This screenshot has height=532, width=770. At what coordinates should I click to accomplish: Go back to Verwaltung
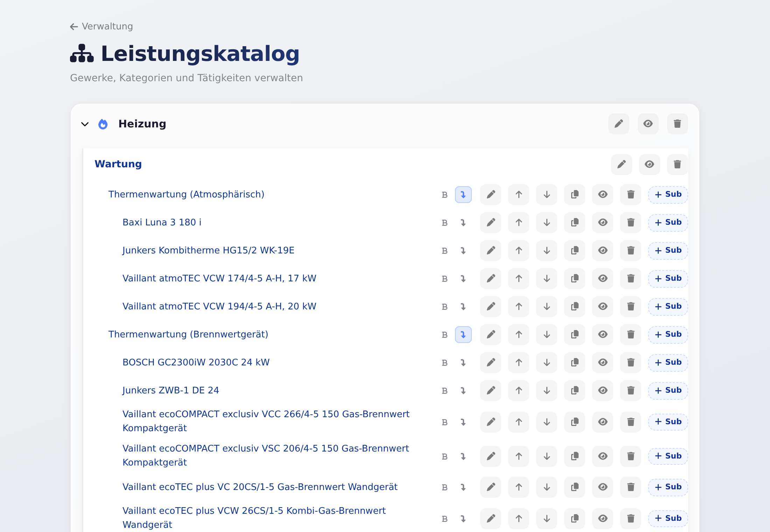point(101,27)
